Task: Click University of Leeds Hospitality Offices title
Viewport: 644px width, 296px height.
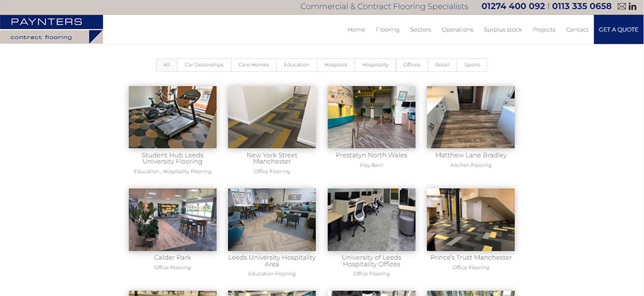Action: (372, 261)
